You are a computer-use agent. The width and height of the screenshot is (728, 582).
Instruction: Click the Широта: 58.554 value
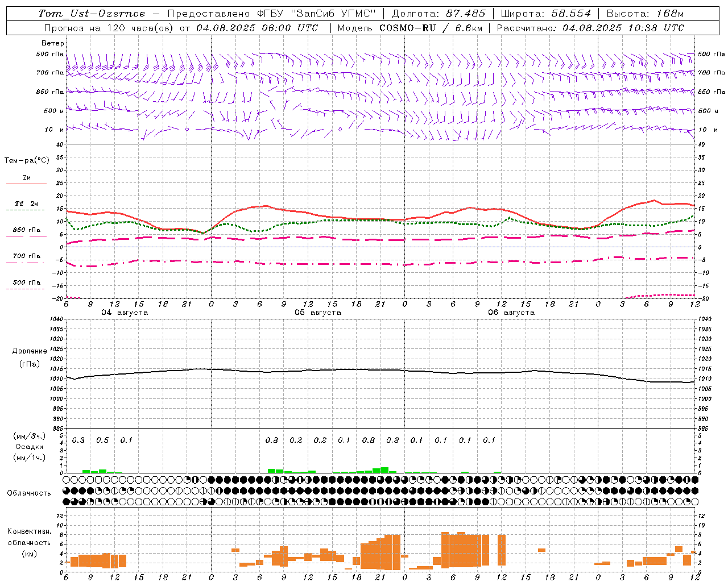(x=546, y=14)
